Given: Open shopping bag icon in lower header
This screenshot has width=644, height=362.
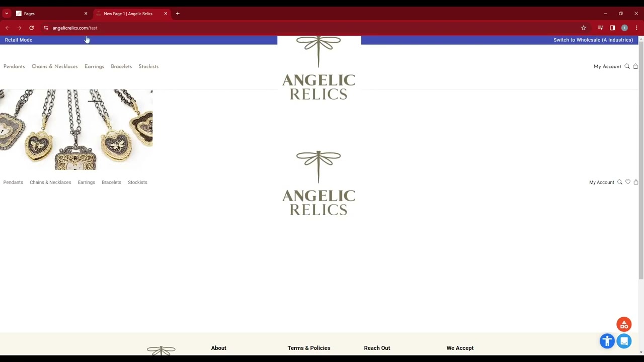Looking at the screenshot, I should (x=636, y=182).
